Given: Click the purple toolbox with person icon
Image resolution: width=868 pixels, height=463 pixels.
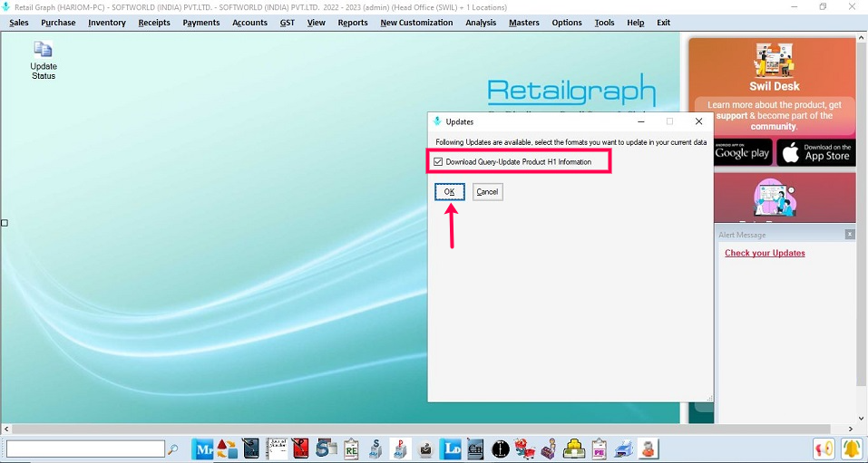Looking at the screenshot, I should point(549,449).
